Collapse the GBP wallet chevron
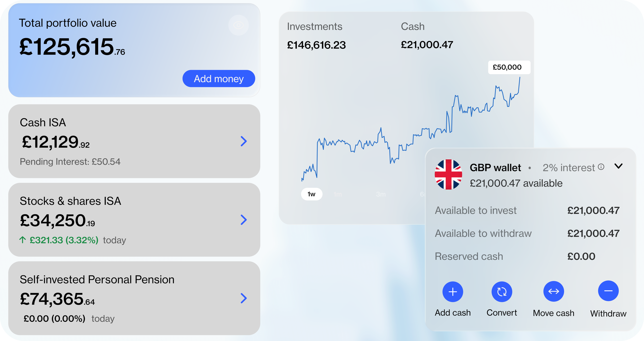This screenshot has width=644, height=341. coord(619,166)
